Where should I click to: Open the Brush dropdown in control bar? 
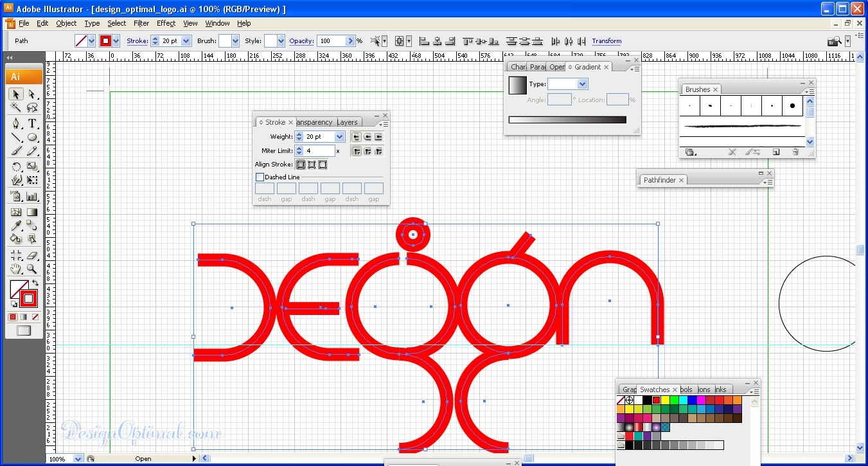tap(234, 40)
